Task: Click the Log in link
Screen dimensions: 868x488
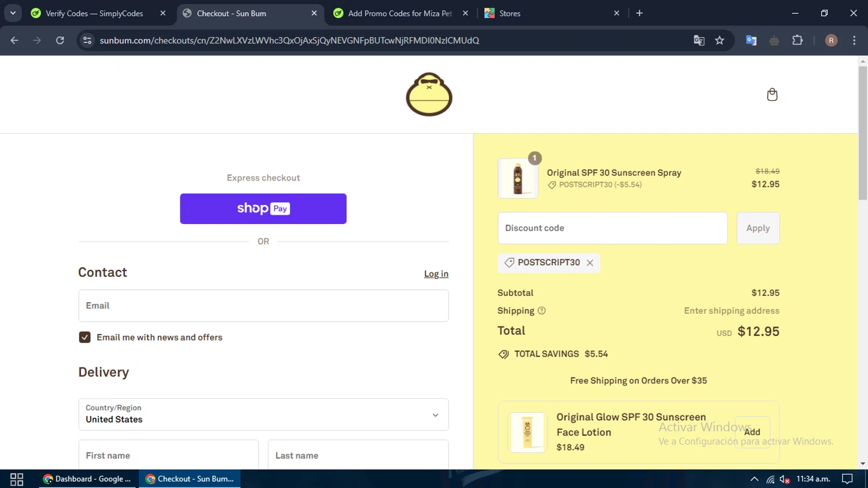Action: (436, 274)
